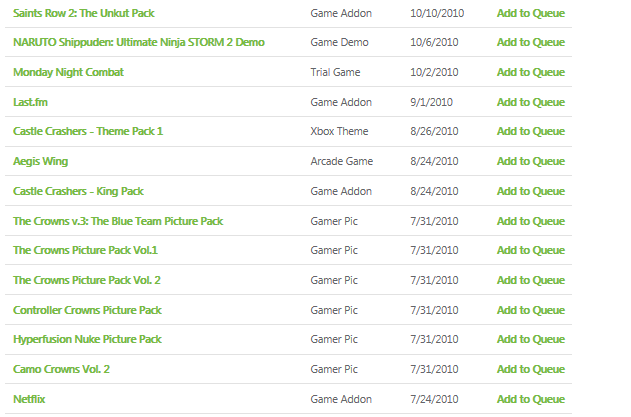Open the Monday Night Combat title
631x417 pixels.
click(68, 72)
